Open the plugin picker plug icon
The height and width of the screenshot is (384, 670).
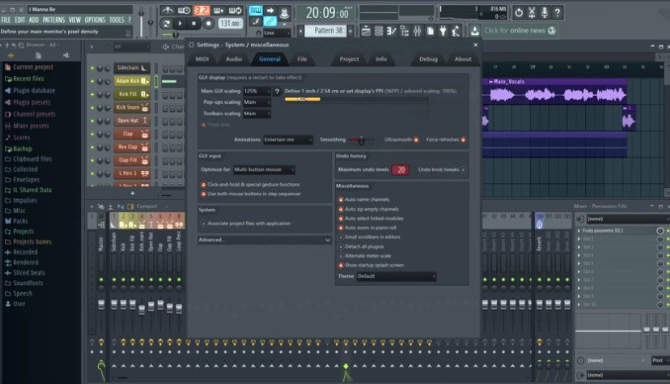coord(443,31)
